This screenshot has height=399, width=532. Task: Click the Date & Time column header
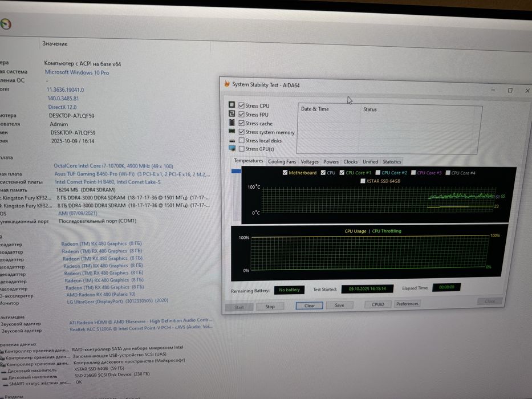315,109
